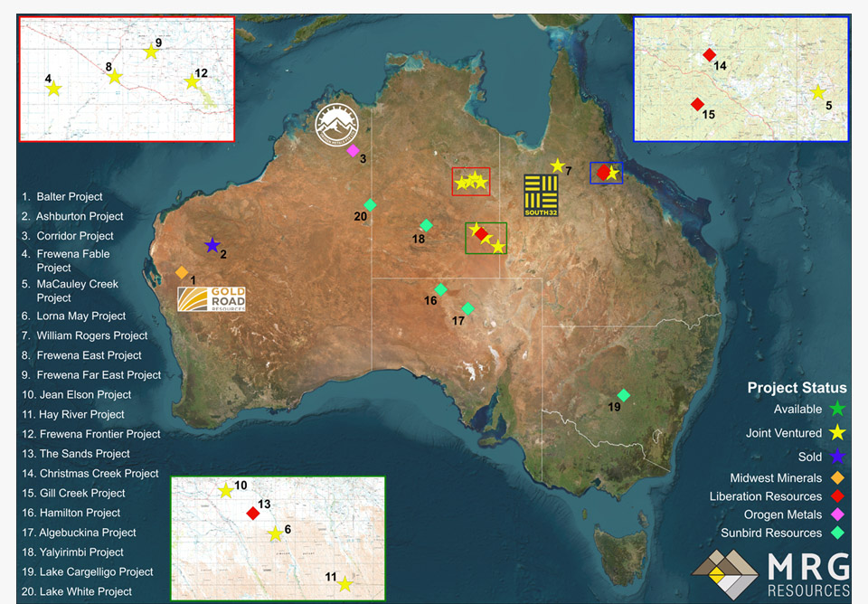Select the Liberation Resources red legend diamond
Screen dimensions: 868x604
click(x=837, y=496)
